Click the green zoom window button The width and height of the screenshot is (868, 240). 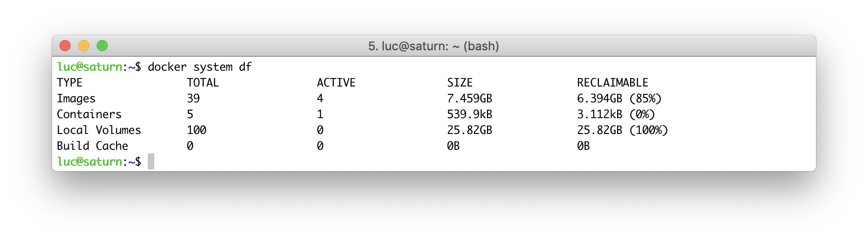pyautogui.click(x=102, y=46)
